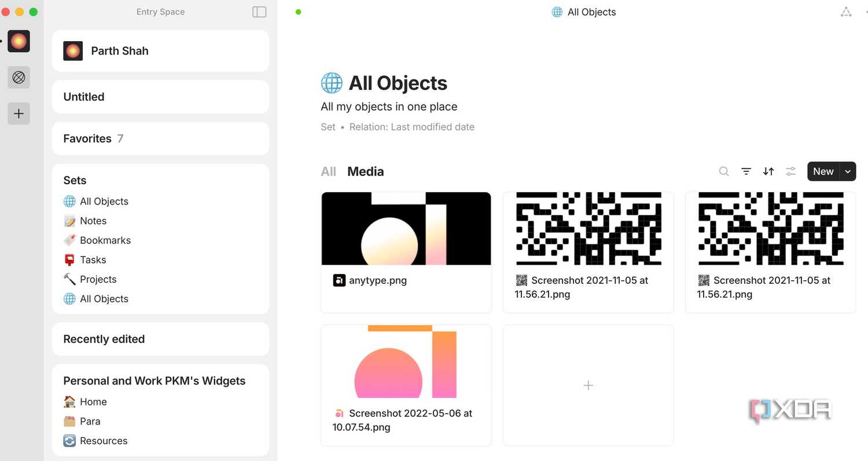Click the Tasks postbox icon in Sets
The height and width of the screenshot is (461, 868).
(x=69, y=259)
